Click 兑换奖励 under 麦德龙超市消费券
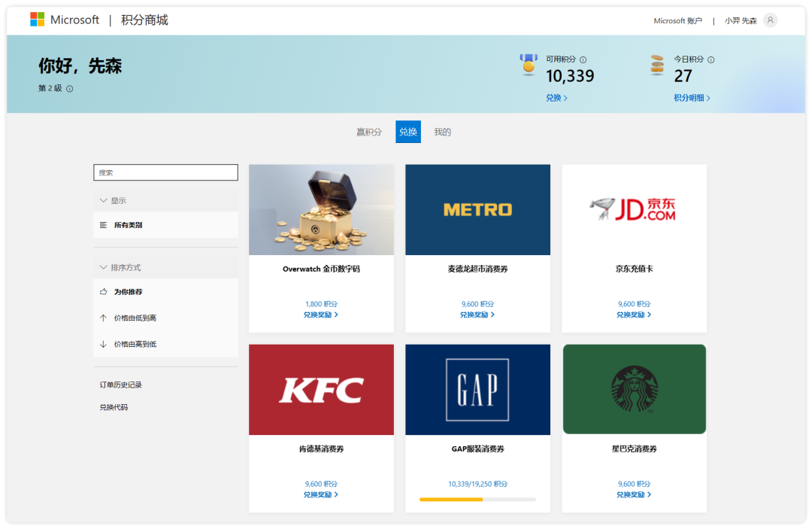The width and height of the screenshot is (812, 529). coord(477,315)
